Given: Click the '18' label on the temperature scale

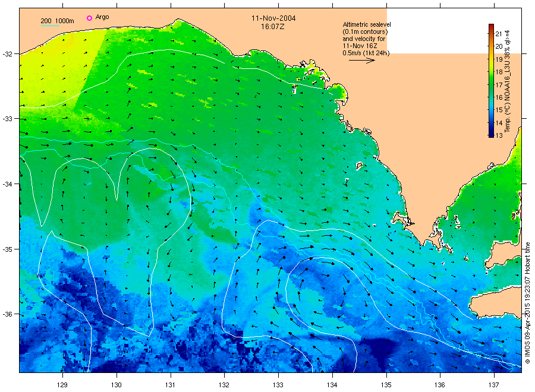Looking at the screenshot, I should click(499, 72).
